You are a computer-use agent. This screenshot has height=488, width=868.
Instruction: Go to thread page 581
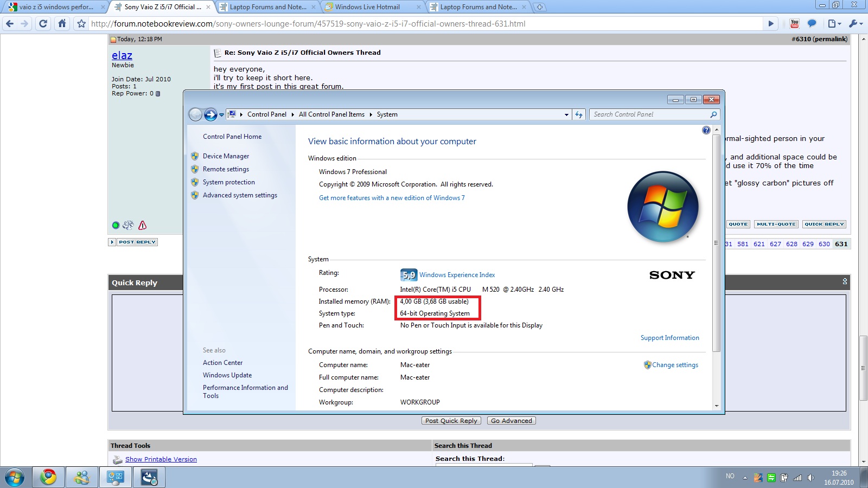[743, 244]
